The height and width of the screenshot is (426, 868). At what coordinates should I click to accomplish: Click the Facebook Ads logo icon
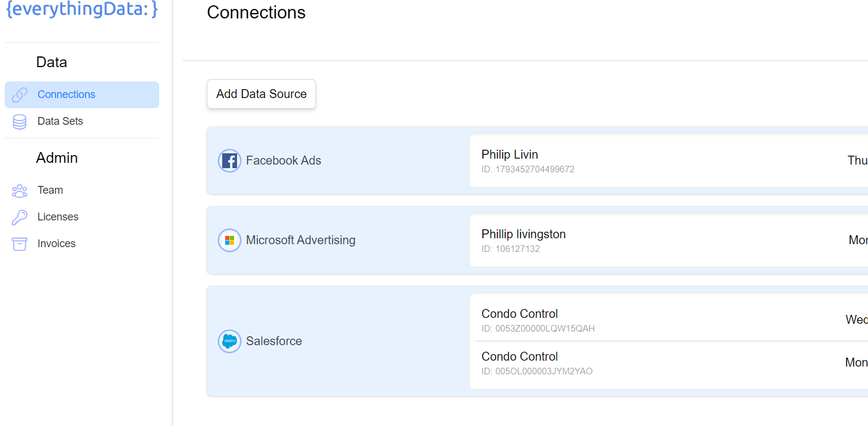coord(229,160)
